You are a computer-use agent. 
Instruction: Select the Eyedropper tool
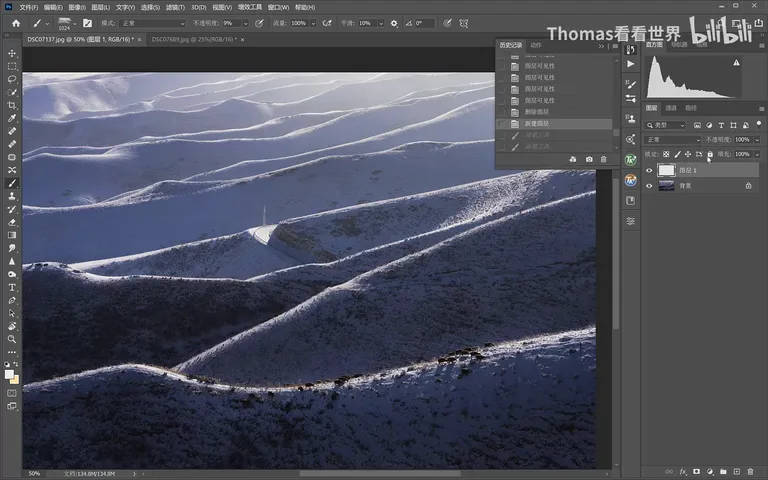12,118
